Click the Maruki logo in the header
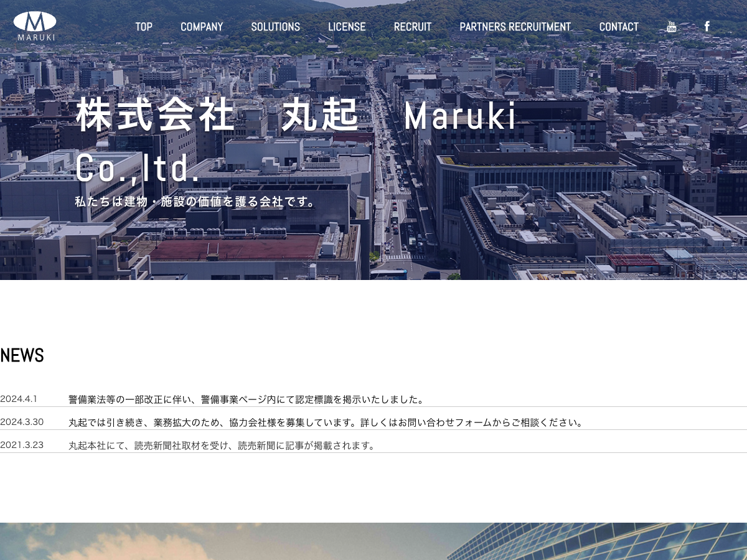 tap(35, 26)
